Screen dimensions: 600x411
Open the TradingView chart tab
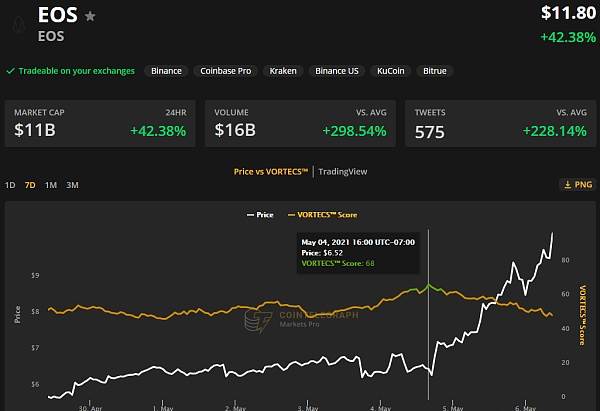[x=342, y=172]
